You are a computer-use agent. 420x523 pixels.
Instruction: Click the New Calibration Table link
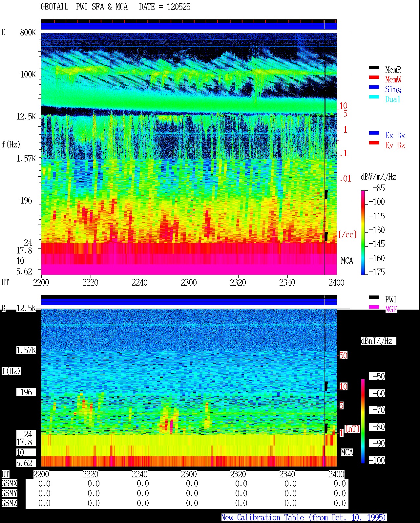coord(304,517)
